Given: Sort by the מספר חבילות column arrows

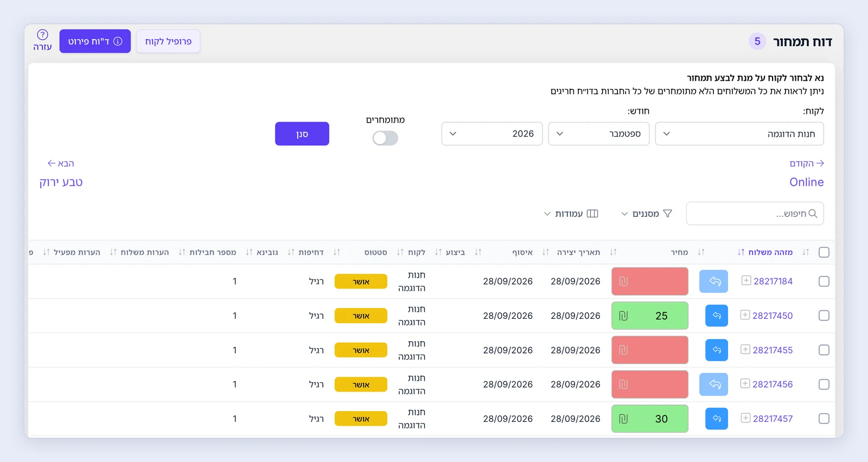Looking at the screenshot, I should coord(182,252).
